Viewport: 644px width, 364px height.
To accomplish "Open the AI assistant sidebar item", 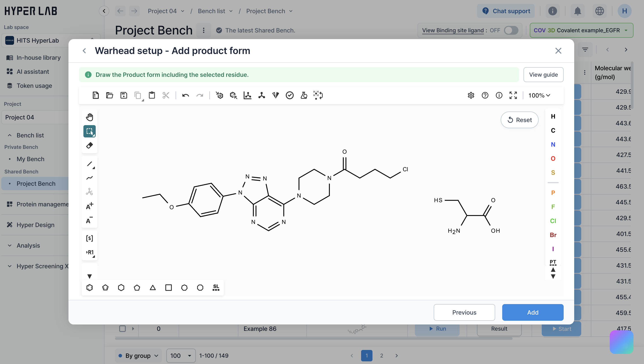I will (33, 72).
